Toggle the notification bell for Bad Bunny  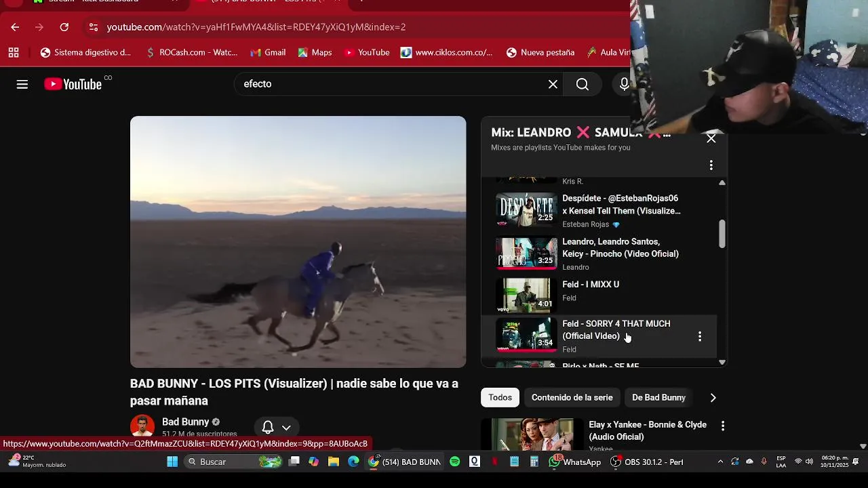pyautogui.click(x=268, y=428)
